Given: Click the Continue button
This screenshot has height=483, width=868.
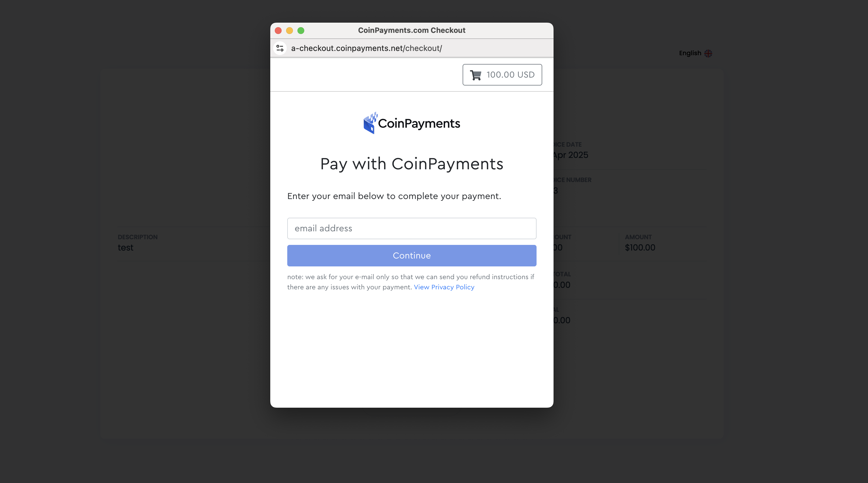Looking at the screenshot, I should 411,256.
